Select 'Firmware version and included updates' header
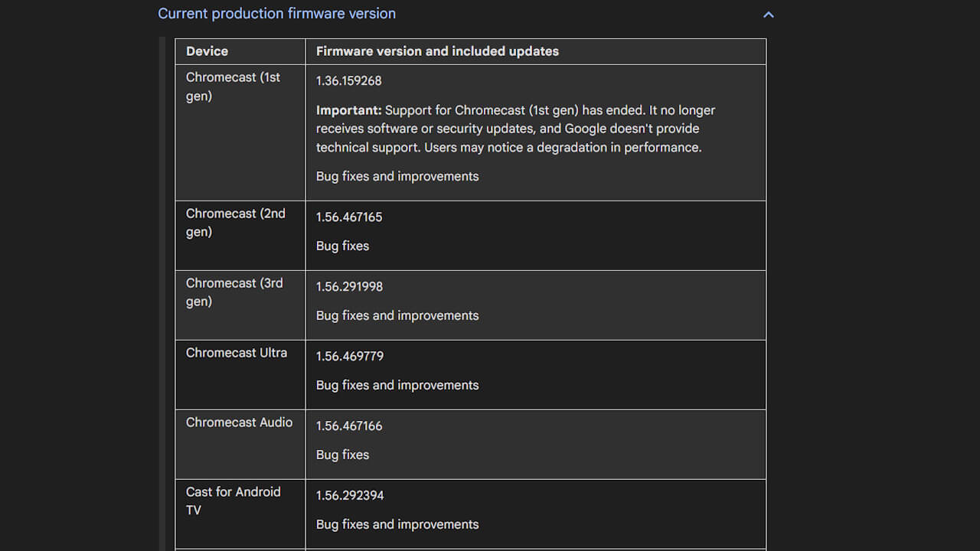Screen dimensions: 980x551 pyautogui.click(x=437, y=51)
